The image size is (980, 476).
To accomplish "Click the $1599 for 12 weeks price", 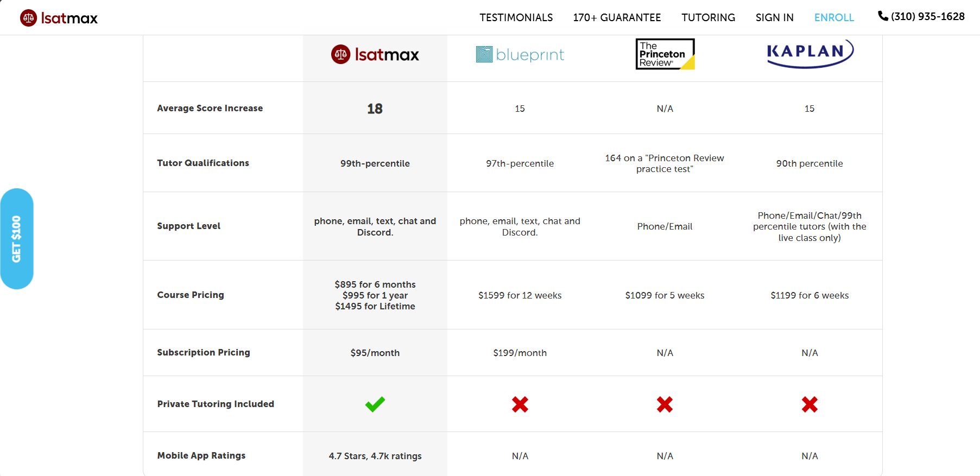I will [520, 295].
